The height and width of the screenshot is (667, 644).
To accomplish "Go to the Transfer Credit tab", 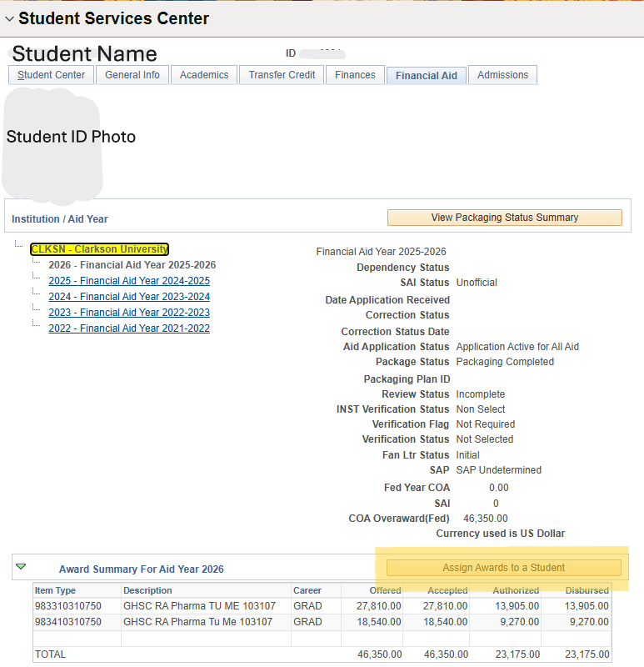I will 282,75.
